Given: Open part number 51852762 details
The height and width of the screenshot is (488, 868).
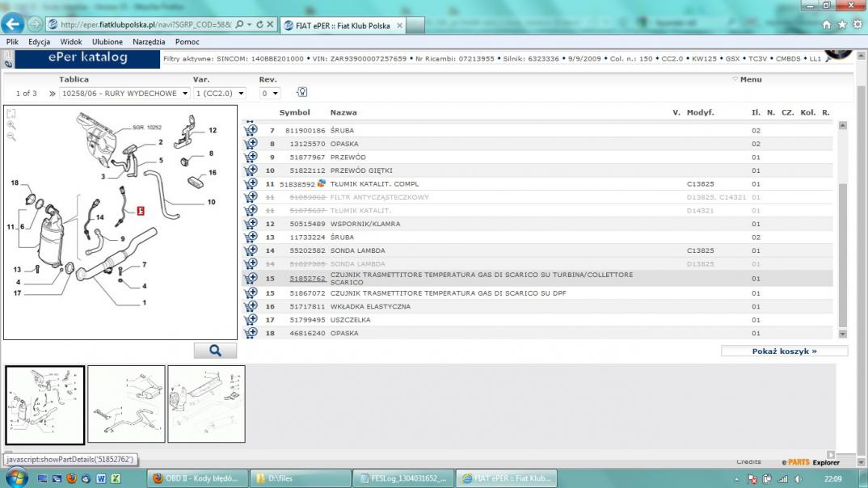Looking at the screenshot, I should pyautogui.click(x=307, y=278).
